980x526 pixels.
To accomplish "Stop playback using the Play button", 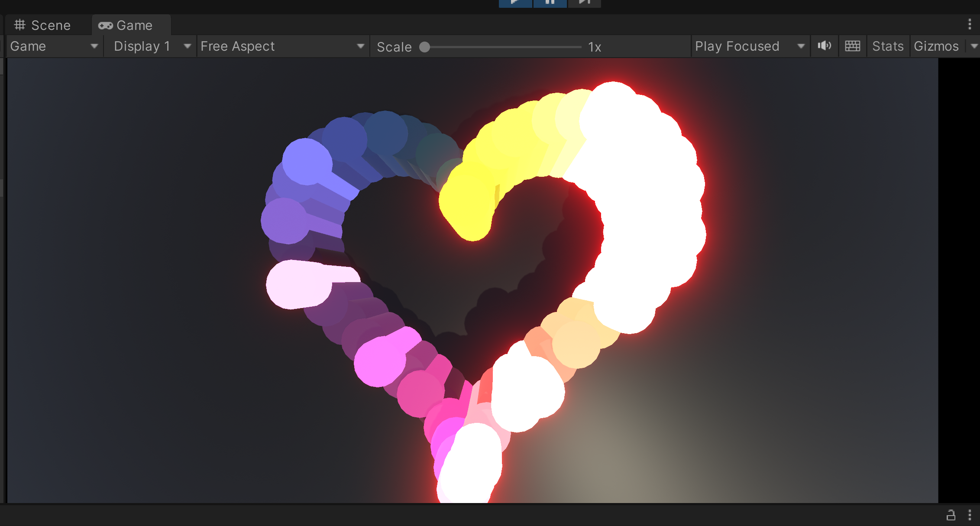I will tap(515, 2).
